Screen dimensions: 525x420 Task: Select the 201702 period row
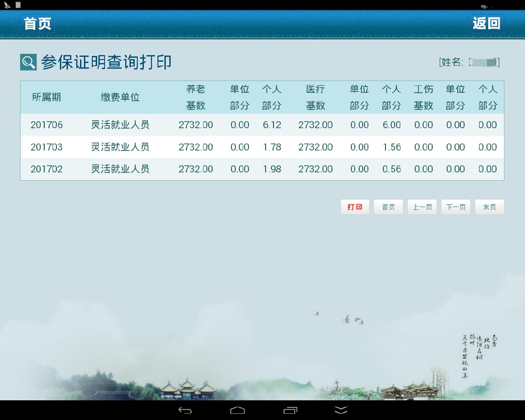47,169
